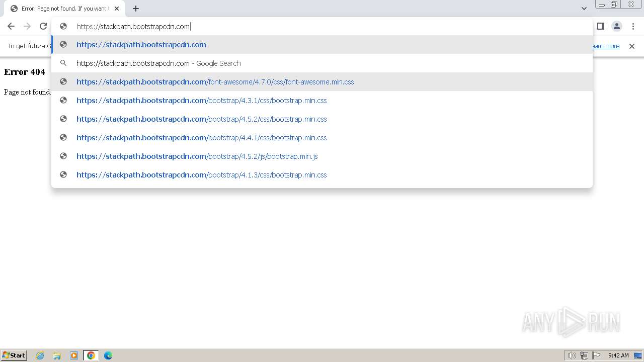Reload the current page
Image resolution: width=644 pixels, height=362 pixels.
point(43,26)
